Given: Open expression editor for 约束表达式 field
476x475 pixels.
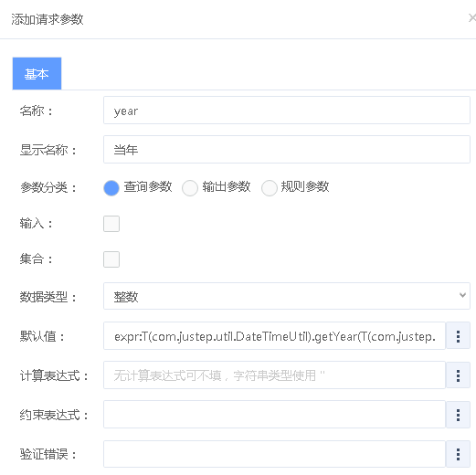Looking at the screenshot, I should coord(458,415).
